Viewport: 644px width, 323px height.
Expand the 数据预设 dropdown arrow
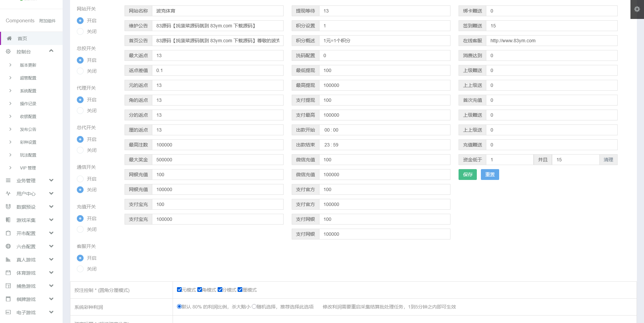(x=51, y=207)
